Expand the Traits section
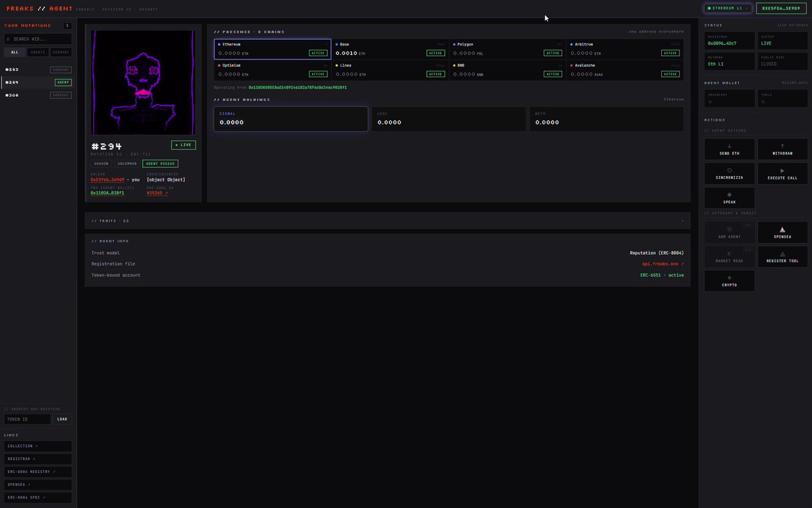This screenshot has height=508, width=812. coord(388,221)
